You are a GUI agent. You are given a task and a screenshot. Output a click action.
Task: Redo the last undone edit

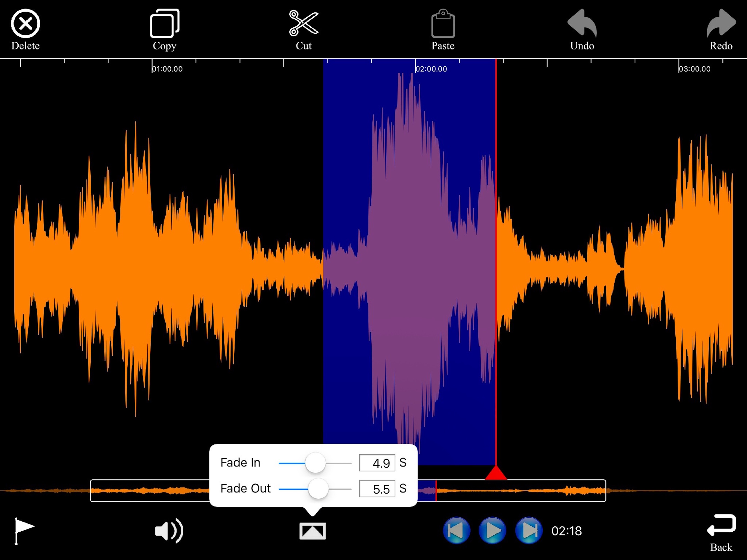(721, 23)
